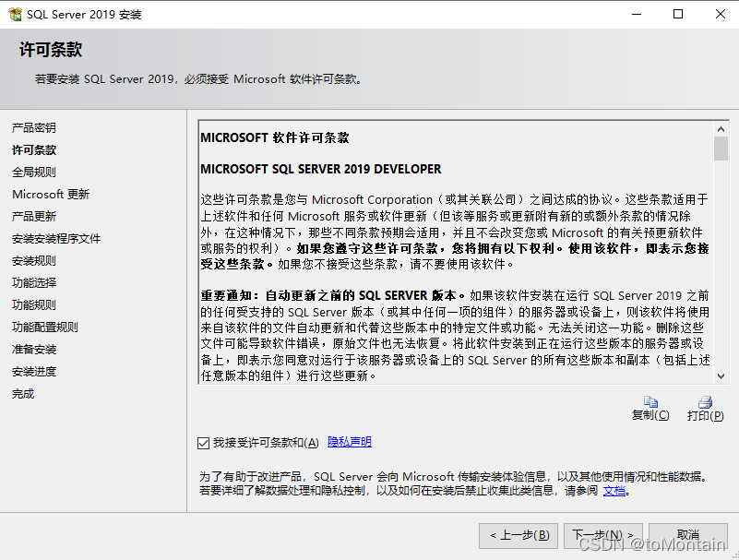This screenshot has width=739, height=560.
Task: Proceed with 下一步(N) button
Action: [x=603, y=535]
